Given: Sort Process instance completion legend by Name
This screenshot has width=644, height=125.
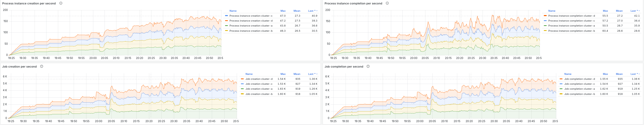Looking at the screenshot, I should coord(552,11).
